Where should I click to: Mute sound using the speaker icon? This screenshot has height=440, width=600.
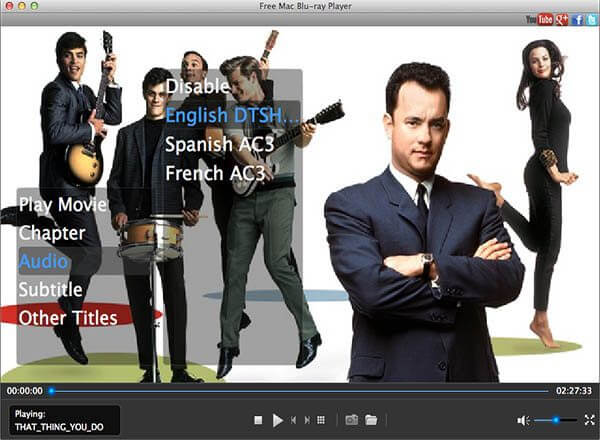[x=523, y=420]
